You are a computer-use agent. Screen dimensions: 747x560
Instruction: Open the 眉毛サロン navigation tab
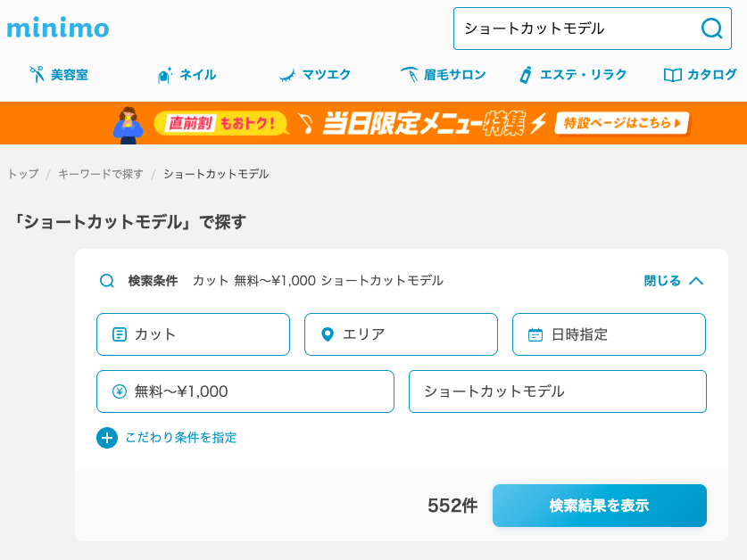(443, 75)
